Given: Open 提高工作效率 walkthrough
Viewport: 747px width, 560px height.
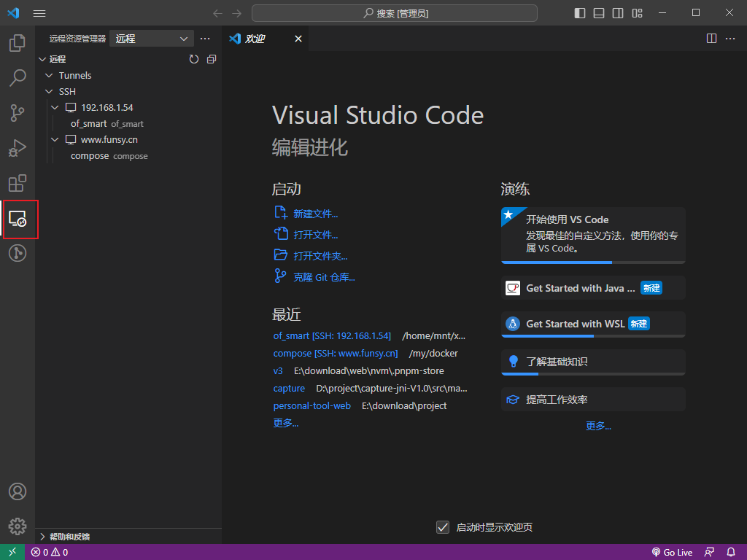Looking at the screenshot, I should coord(593,400).
